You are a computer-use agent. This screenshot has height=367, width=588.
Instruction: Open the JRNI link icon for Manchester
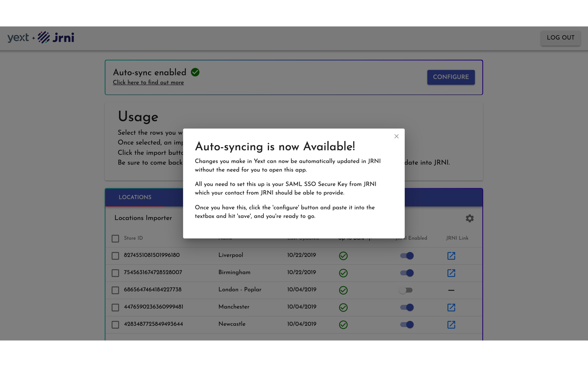(x=451, y=307)
